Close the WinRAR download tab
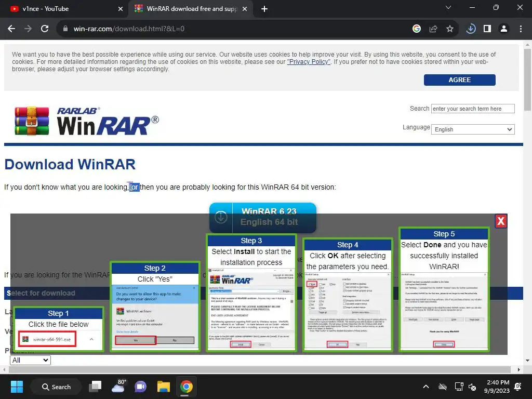The width and height of the screenshot is (532, 399). point(245,9)
